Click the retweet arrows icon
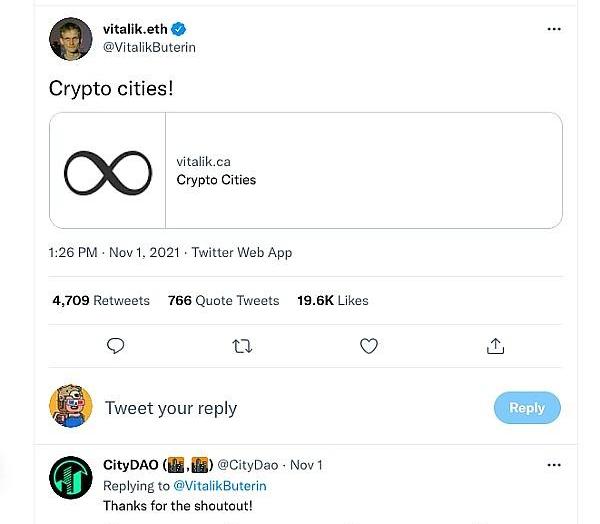The image size is (600, 524). pos(242,346)
